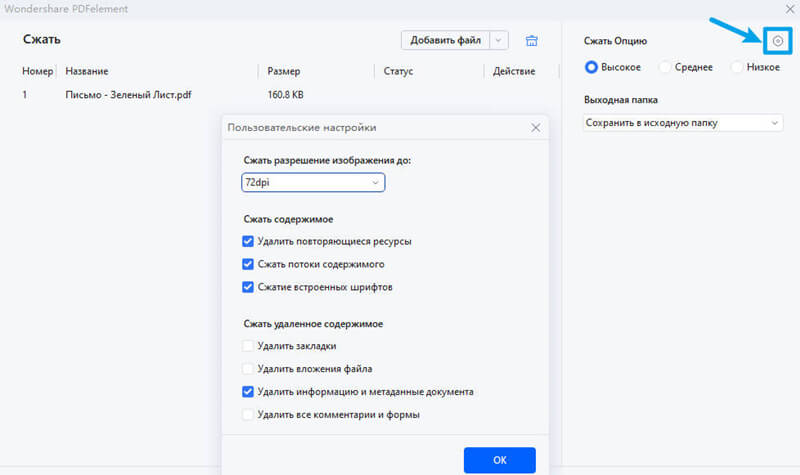Enable Удалить все комментарии и формы

248,414
